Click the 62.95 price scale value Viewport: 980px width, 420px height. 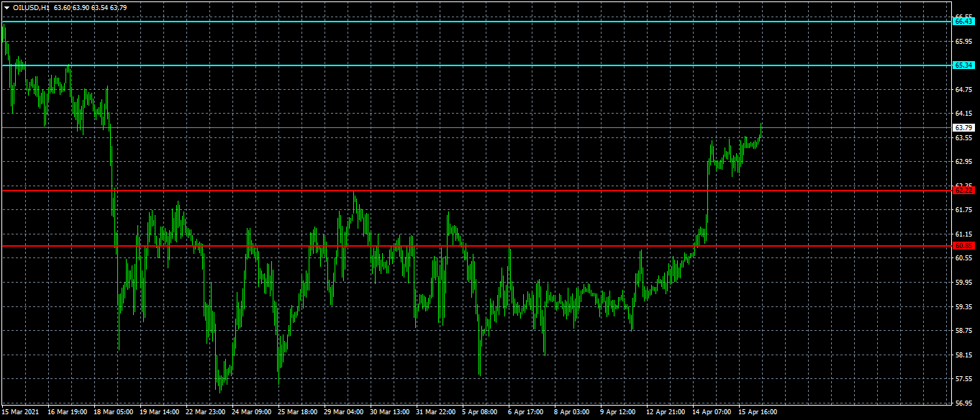point(963,162)
